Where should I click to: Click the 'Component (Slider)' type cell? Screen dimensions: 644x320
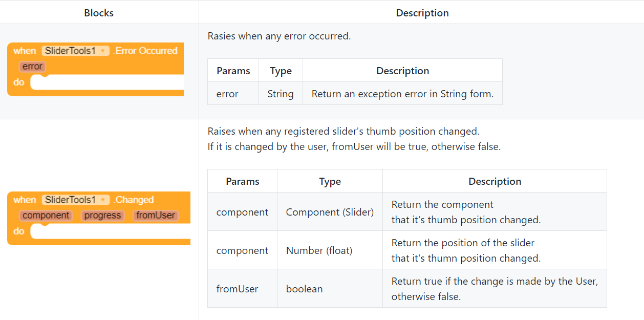point(330,212)
